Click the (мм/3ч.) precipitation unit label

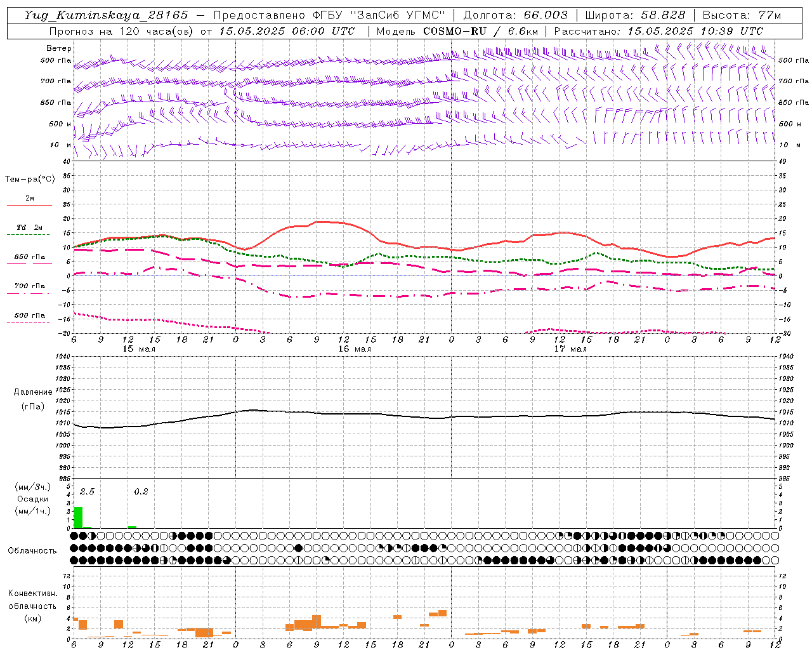[x=33, y=487]
